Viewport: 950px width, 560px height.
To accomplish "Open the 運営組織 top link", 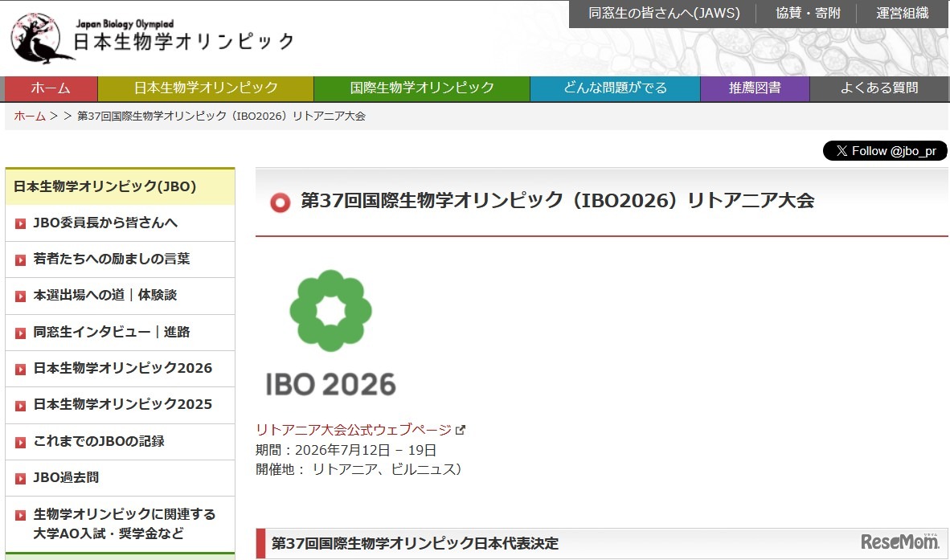I will click(x=902, y=14).
